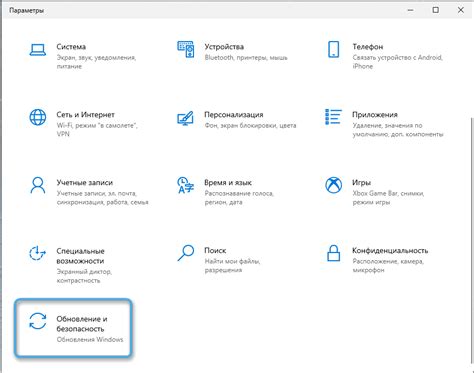The image size is (474, 373).
Task: Maximize the Параметры window
Action: pos(435,10)
